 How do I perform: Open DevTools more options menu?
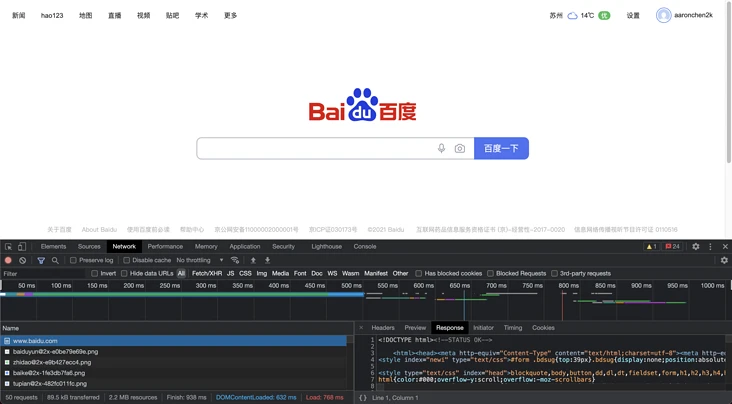point(711,247)
